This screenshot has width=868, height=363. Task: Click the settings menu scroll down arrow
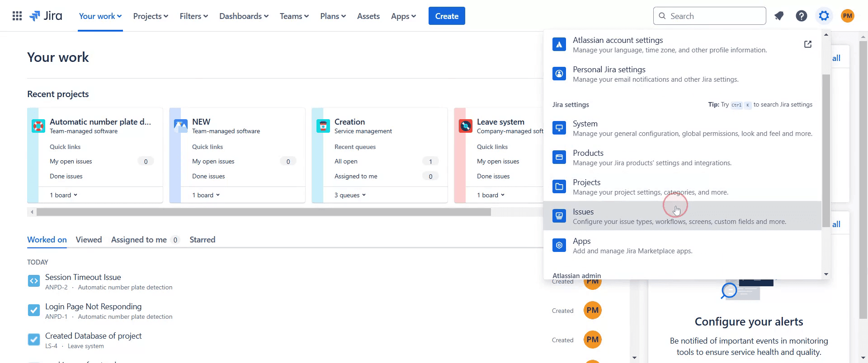826,274
